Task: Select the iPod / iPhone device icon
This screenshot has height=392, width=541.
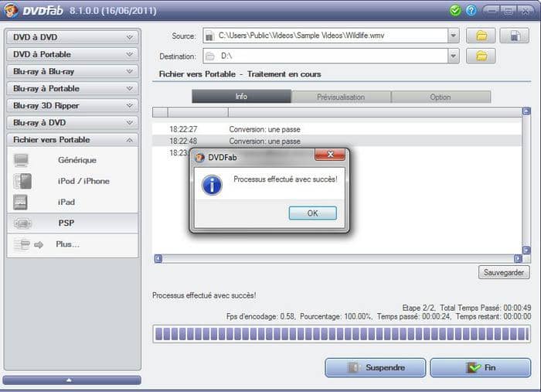Action: (x=22, y=181)
